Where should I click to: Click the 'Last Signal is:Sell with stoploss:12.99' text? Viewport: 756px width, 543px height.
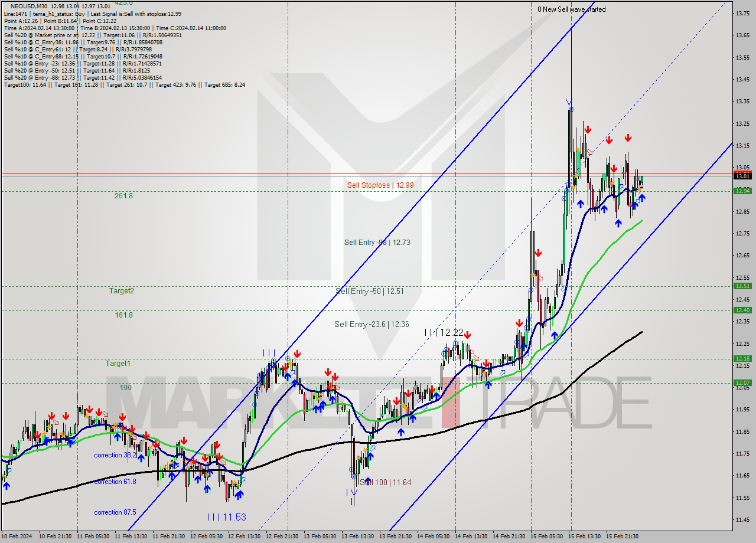pyautogui.click(x=136, y=14)
